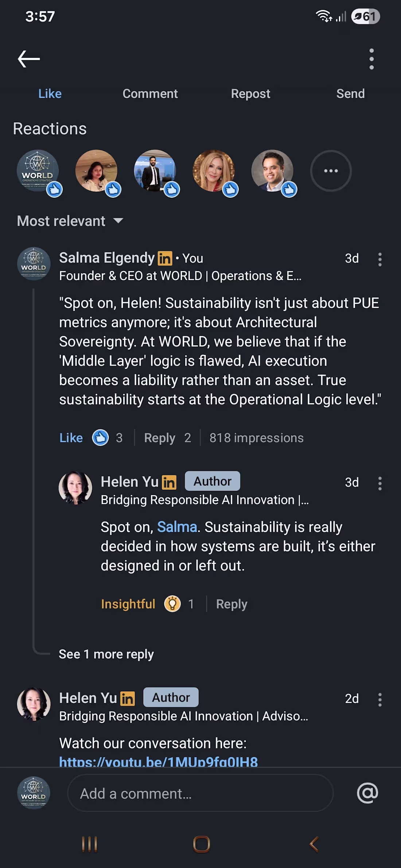This screenshot has width=401, height=868.
Task: Expand See 1 more reply
Action: (x=106, y=654)
